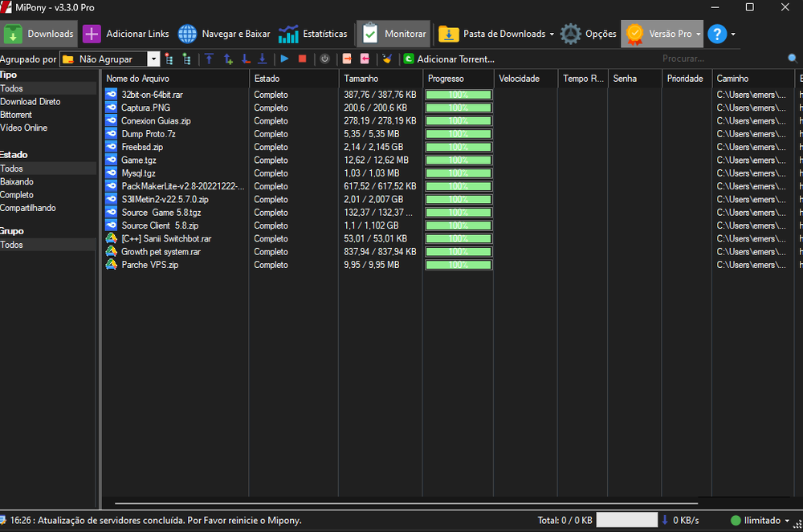Click the blue help question mark icon
This screenshot has height=532, width=803.
pyautogui.click(x=717, y=34)
